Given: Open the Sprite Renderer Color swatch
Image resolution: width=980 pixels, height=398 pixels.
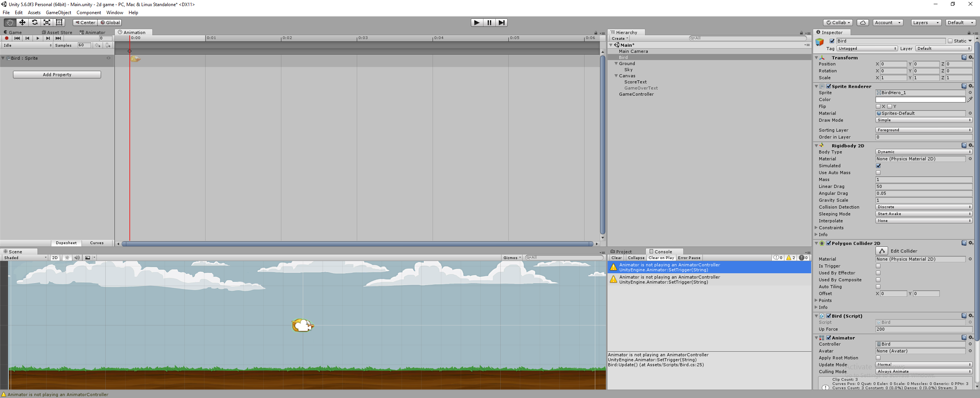Looking at the screenshot, I should [920, 99].
